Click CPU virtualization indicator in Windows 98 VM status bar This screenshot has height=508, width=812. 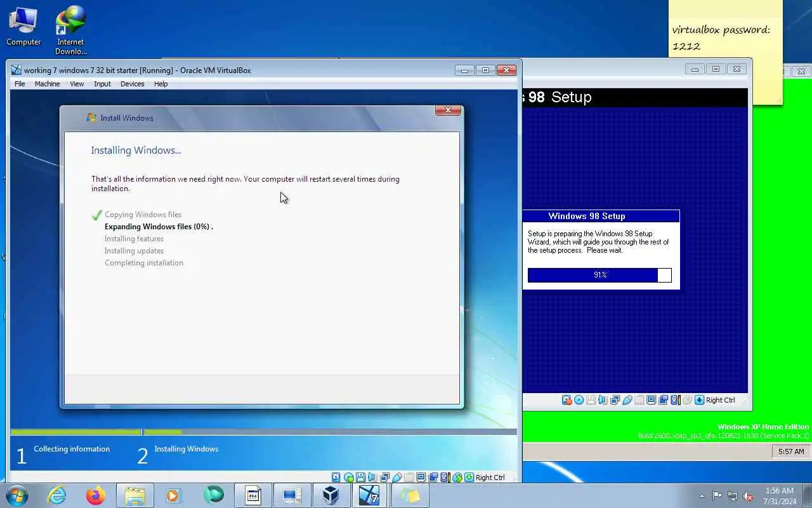(675, 400)
